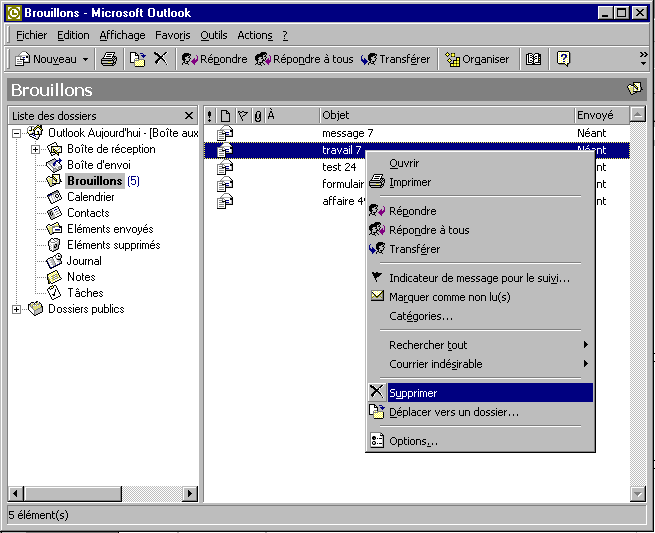
Task: Open the Affichage menu
Action: 122,36
